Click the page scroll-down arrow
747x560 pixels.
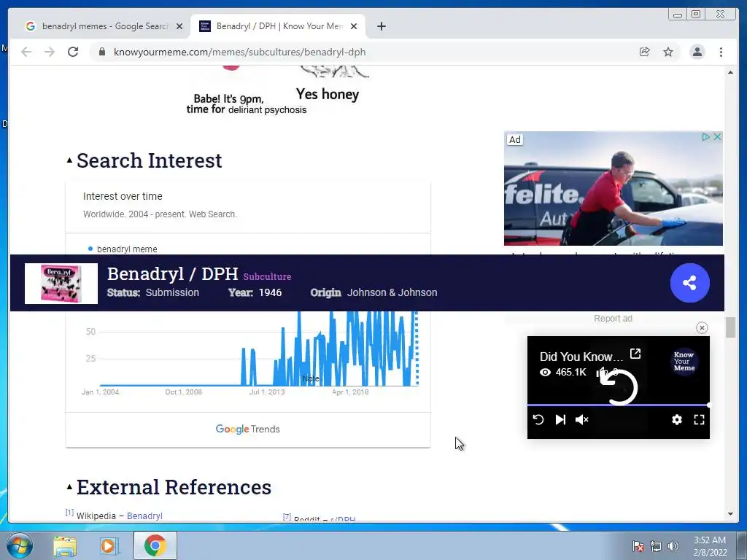click(730, 514)
